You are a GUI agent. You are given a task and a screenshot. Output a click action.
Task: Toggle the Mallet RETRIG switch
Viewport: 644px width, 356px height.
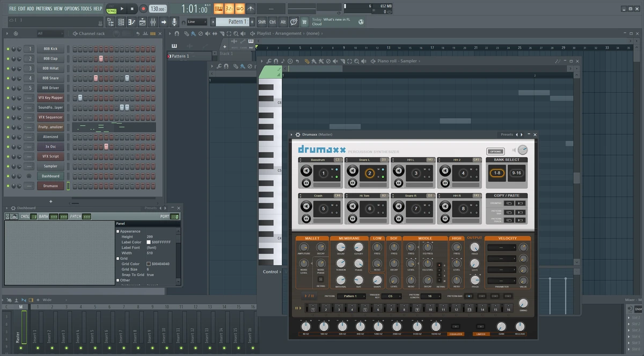point(321,279)
